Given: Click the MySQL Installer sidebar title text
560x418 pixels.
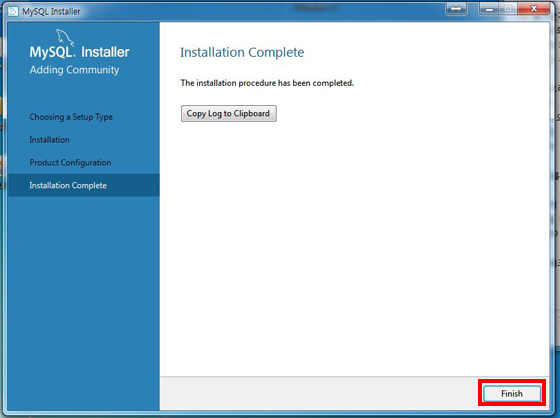Looking at the screenshot, I should click(79, 52).
